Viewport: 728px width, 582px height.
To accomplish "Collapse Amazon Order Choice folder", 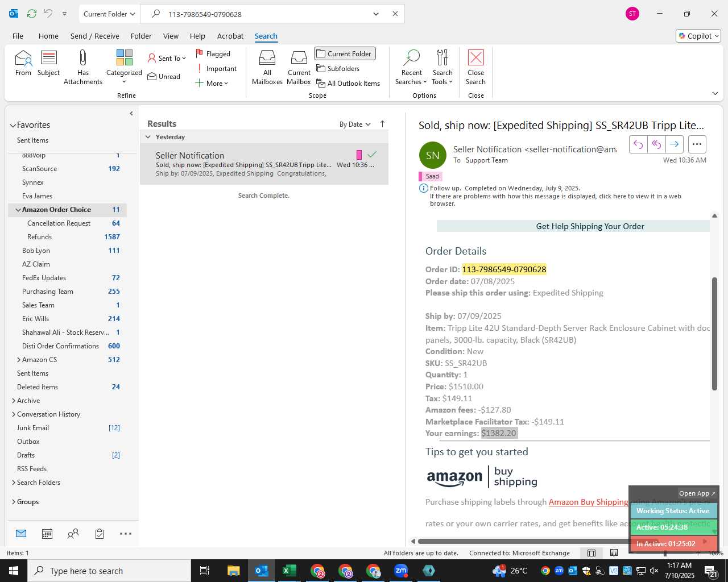I will click(x=18, y=210).
